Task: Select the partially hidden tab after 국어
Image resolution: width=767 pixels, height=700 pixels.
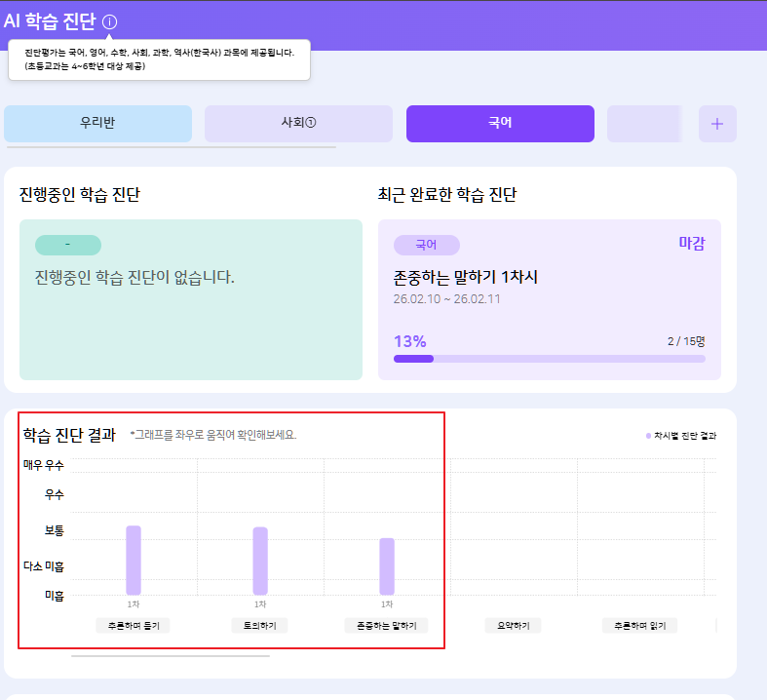Action: click(x=645, y=124)
